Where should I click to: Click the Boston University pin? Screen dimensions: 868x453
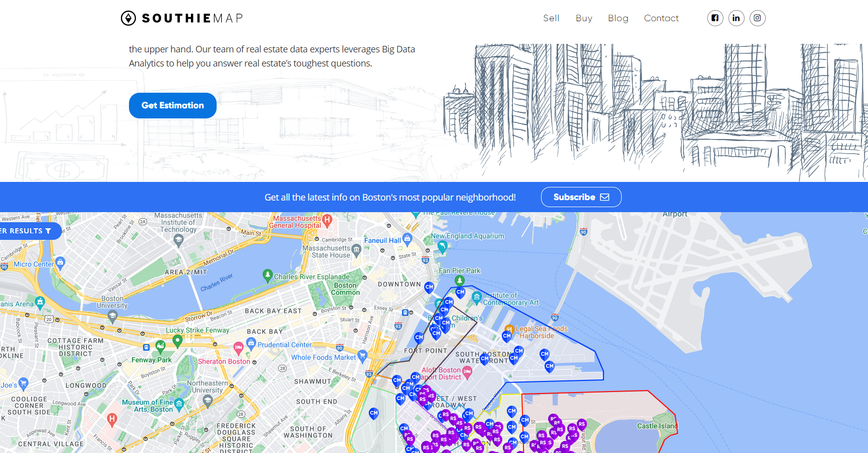[x=112, y=316]
